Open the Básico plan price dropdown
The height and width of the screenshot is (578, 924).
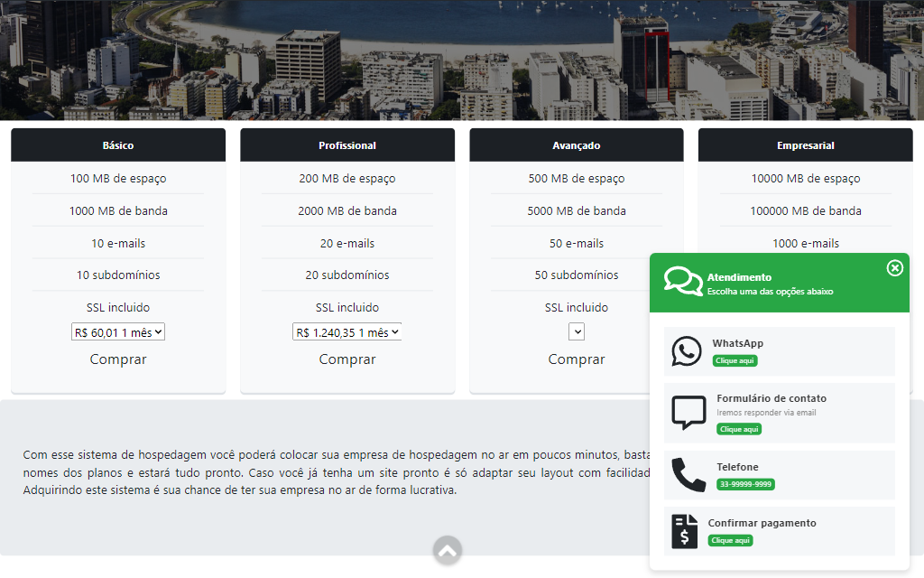click(x=118, y=332)
